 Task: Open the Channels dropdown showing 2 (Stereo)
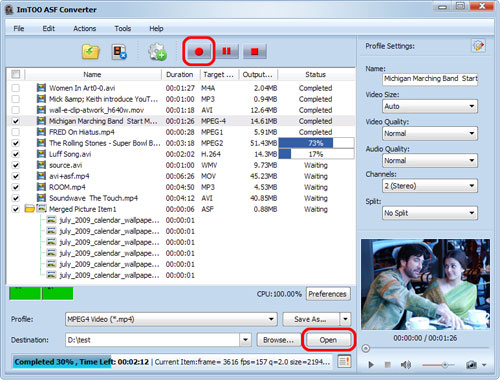pos(430,186)
